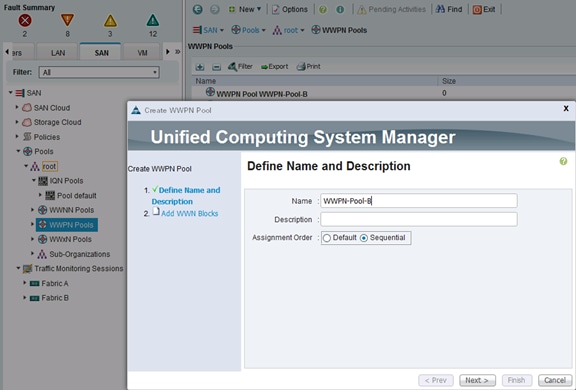Click Add WWN Blocks step link
The image size is (576, 390).
(190, 213)
